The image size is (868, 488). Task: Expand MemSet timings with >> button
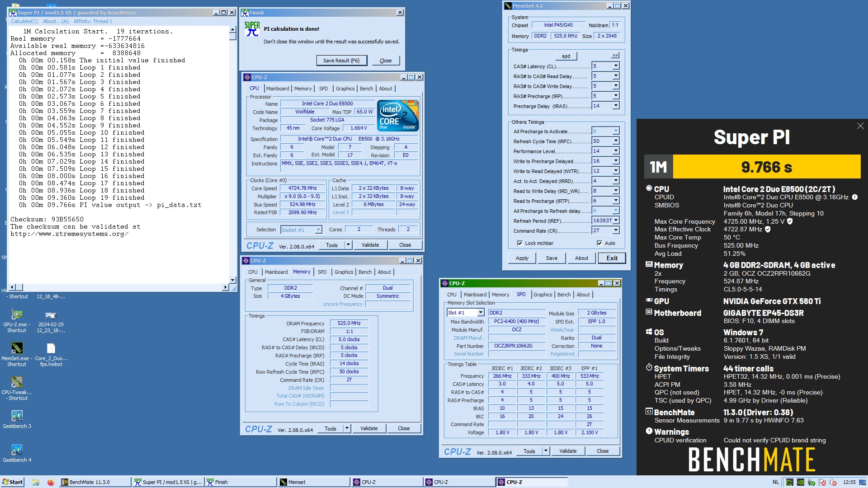[615, 56]
